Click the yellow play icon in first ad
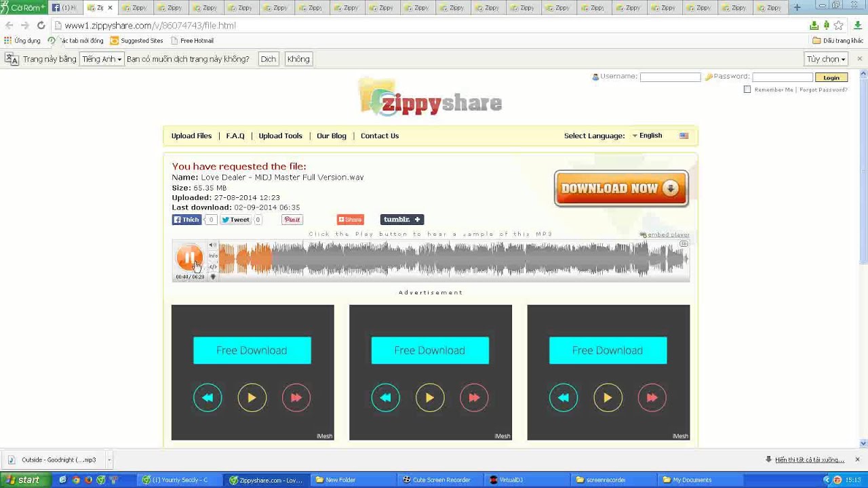This screenshot has width=868, height=488. (252, 398)
